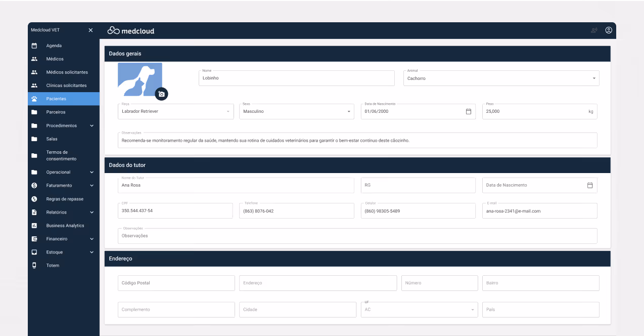Screen dimensions: 644x336
Task: Expand the Faturamento submenu chevron
Action: coord(92,186)
